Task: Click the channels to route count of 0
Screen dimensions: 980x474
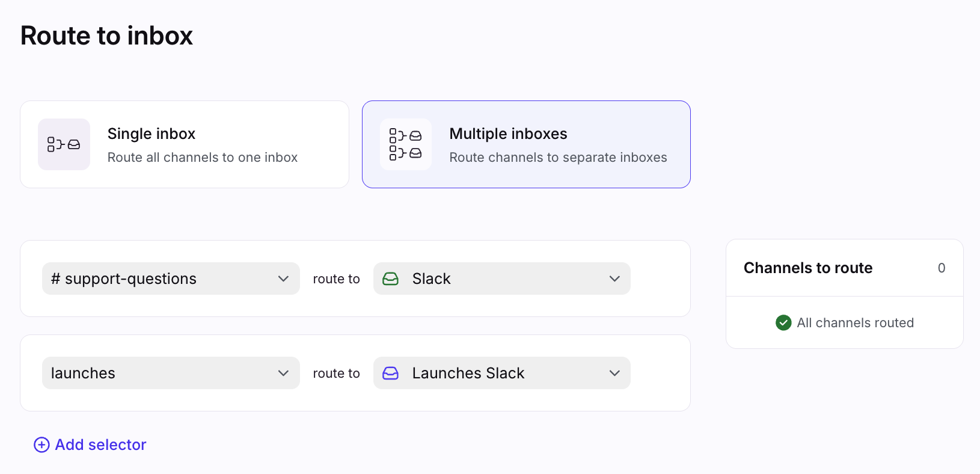Action: click(x=942, y=268)
